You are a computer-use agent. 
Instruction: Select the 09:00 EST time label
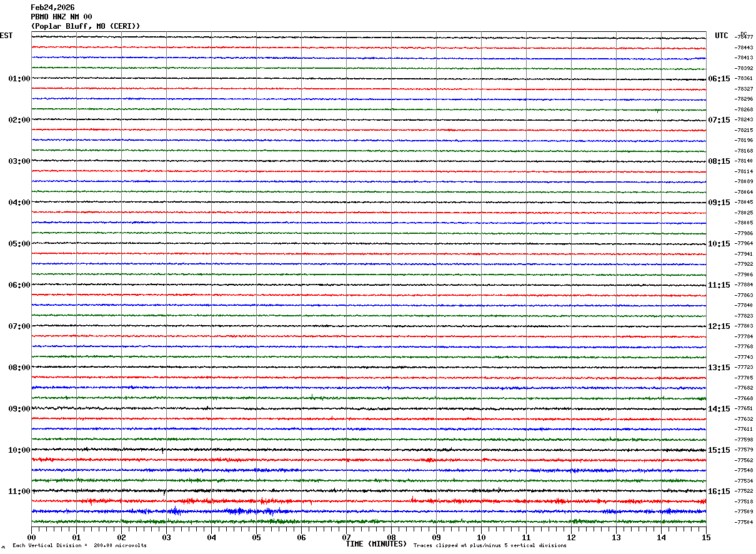[19, 409]
